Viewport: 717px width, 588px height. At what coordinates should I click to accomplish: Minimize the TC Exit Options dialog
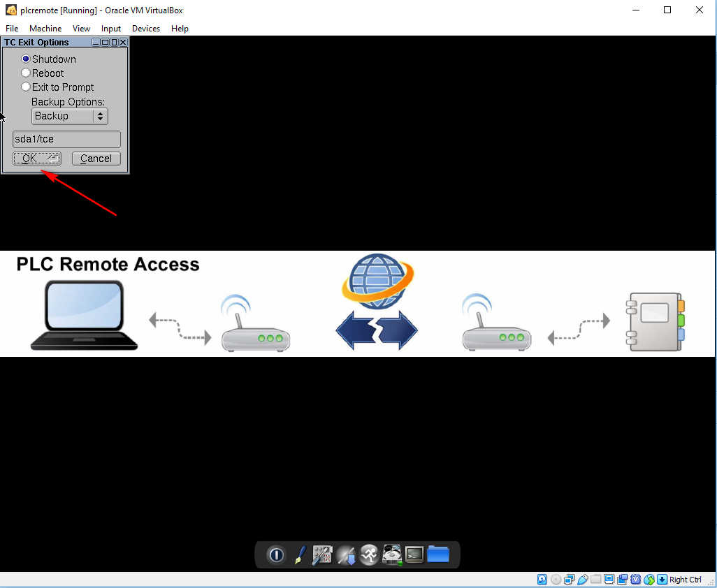point(96,42)
